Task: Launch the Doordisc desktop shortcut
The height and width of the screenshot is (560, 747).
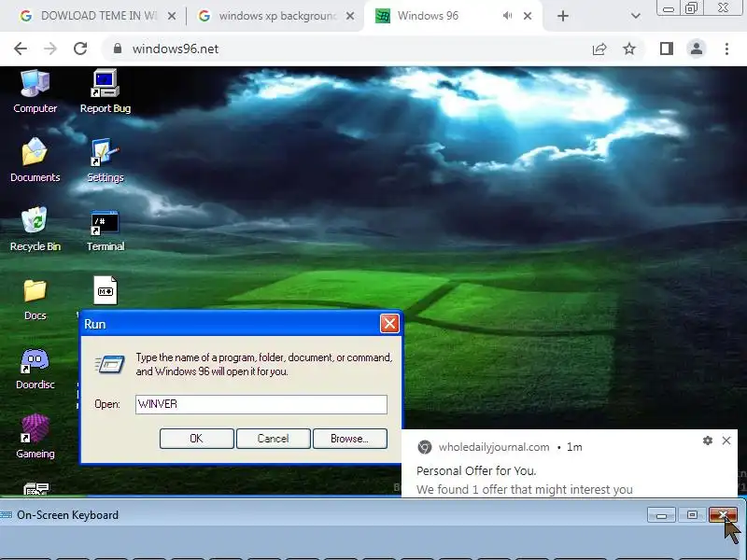Action: (35, 369)
